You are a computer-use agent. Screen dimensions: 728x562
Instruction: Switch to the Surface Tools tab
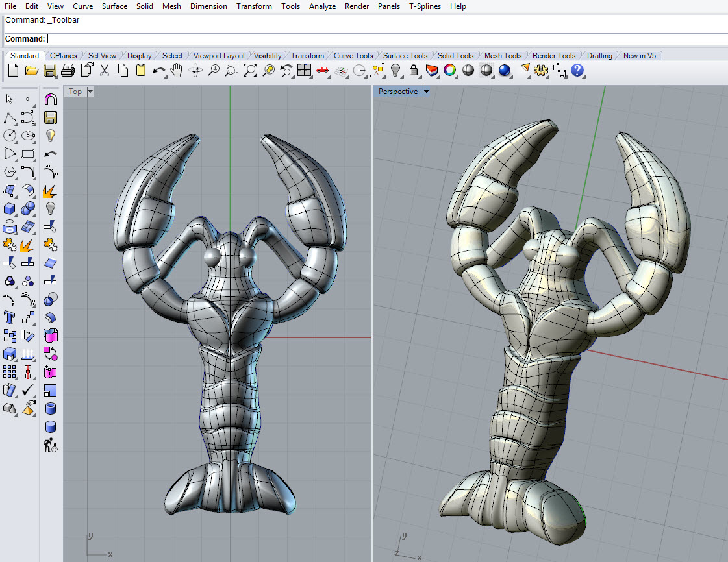click(405, 56)
